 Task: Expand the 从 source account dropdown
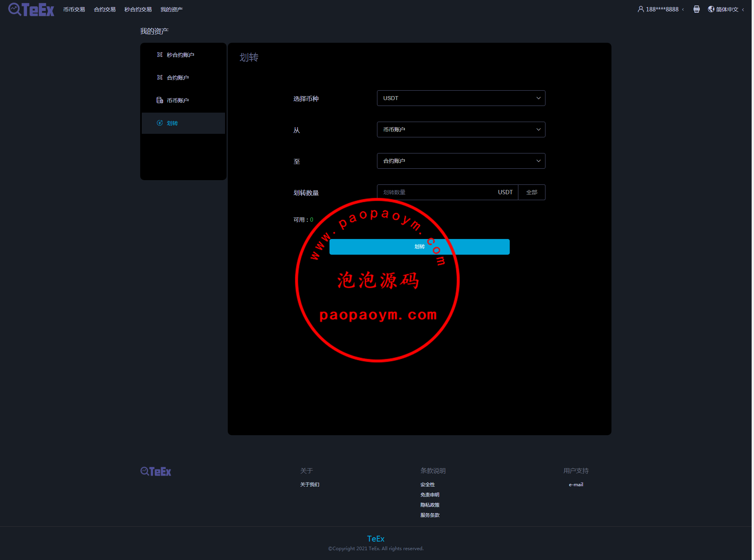461,130
